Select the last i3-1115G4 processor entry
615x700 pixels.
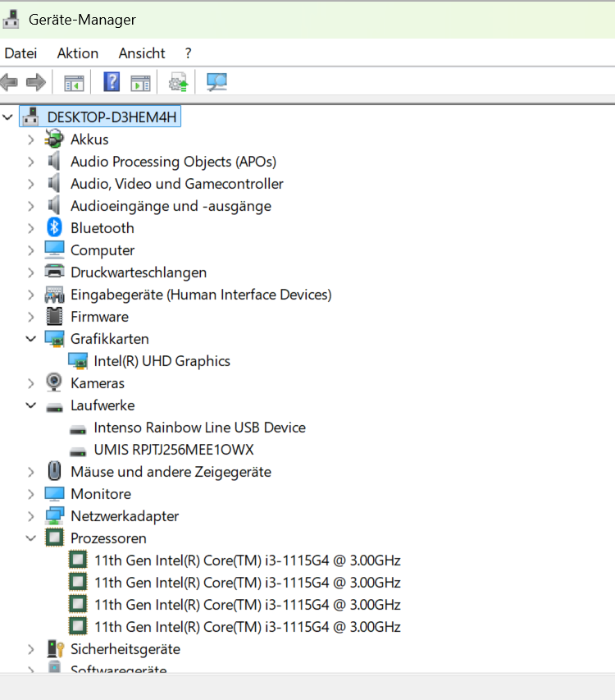click(248, 627)
